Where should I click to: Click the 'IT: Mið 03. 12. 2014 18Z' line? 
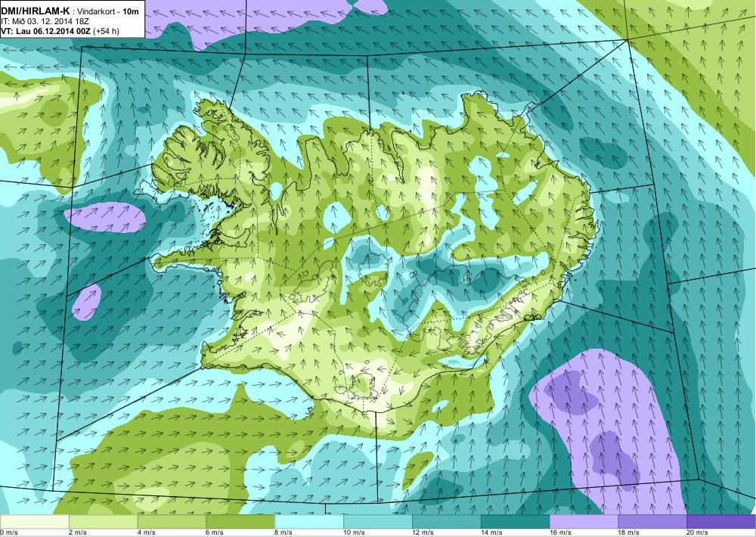pyautogui.click(x=45, y=22)
